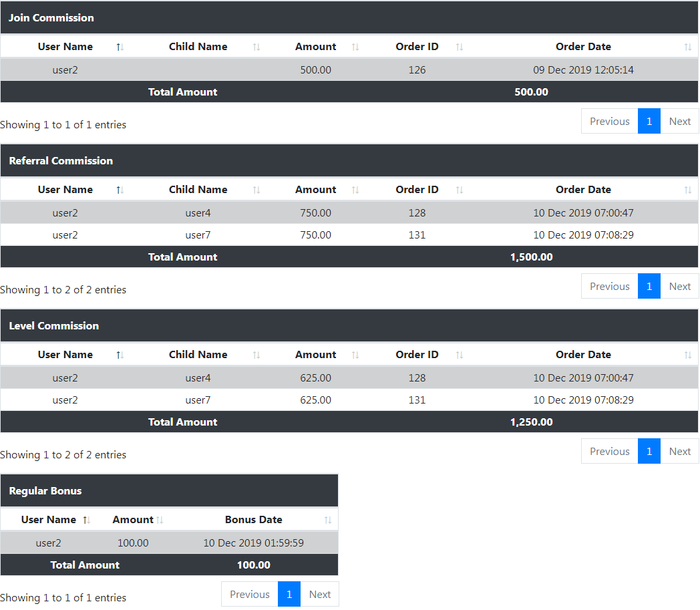
Task: Sort Bonus Date in Regular Bonus table
Action: click(x=327, y=519)
